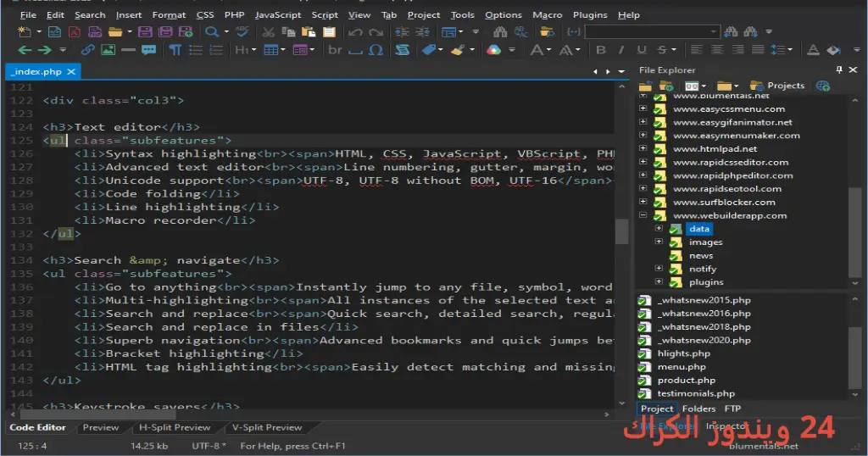Click the Replace AB-AC icon
Screen dimensions: 868x456
click(521, 32)
